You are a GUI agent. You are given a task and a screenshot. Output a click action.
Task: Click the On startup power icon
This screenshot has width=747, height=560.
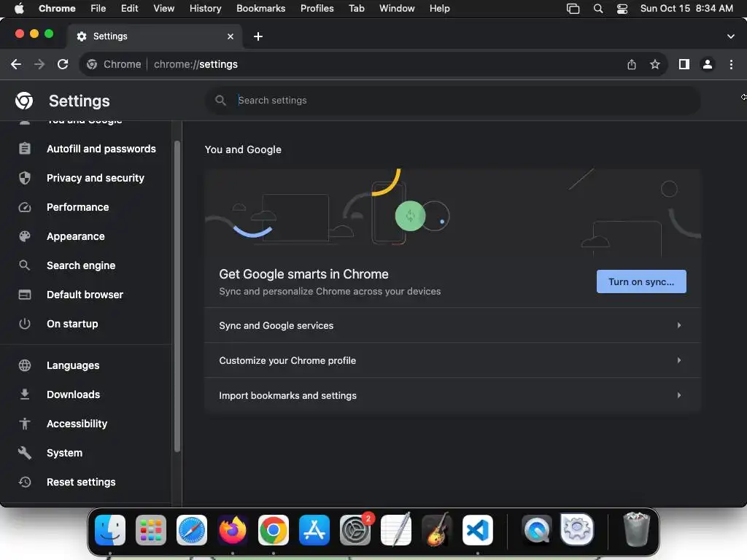point(24,324)
